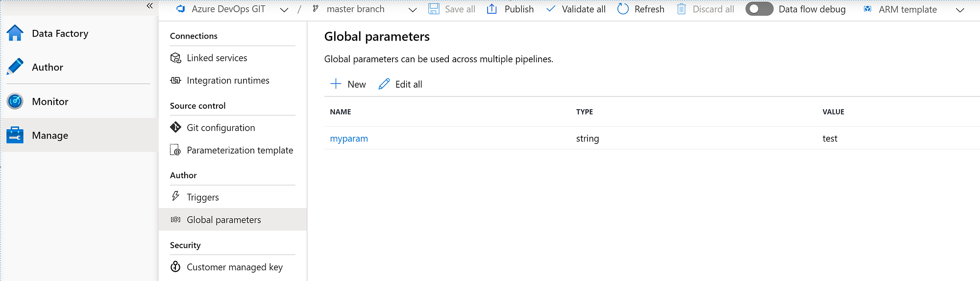
Task: Open Linked services in Connections
Action: 217,58
